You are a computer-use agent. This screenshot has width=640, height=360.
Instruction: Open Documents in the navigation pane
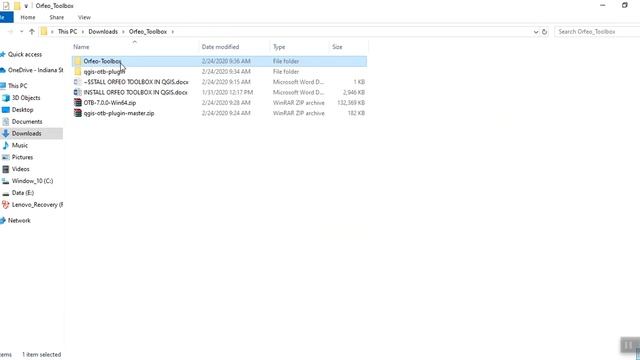[x=27, y=122]
